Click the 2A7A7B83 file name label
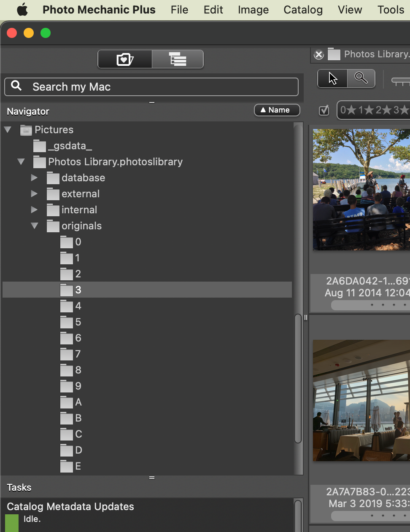Image resolution: width=410 pixels, height=532 pixels. point(367,492)
